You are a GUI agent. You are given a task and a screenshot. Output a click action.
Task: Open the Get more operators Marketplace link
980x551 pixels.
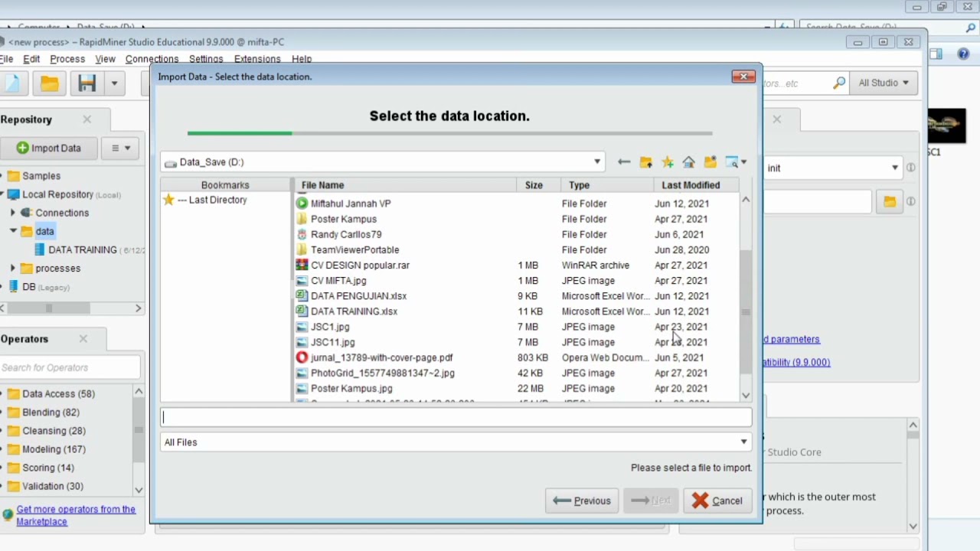click(x=76, y=516)
